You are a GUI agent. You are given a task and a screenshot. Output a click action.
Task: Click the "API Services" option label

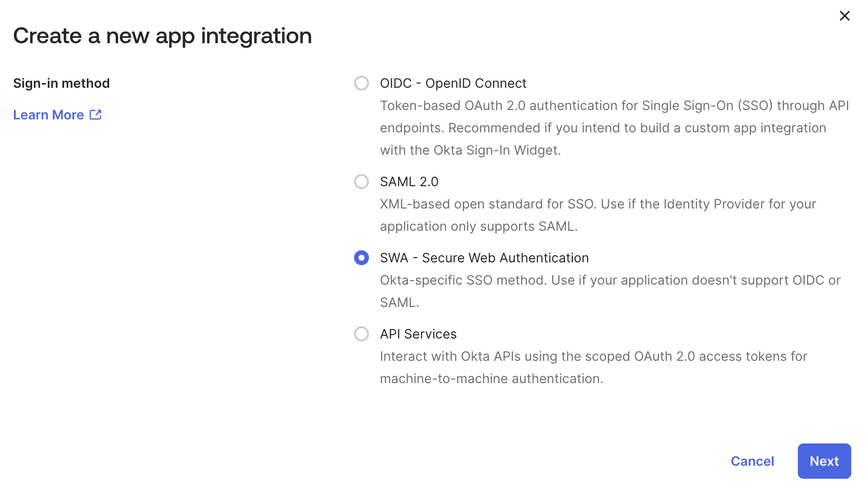click(418, 334)
